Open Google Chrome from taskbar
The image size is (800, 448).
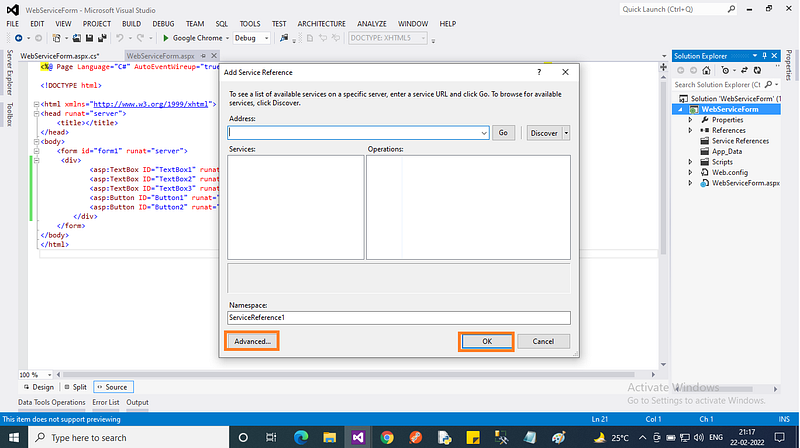click(x=387, y=437)
